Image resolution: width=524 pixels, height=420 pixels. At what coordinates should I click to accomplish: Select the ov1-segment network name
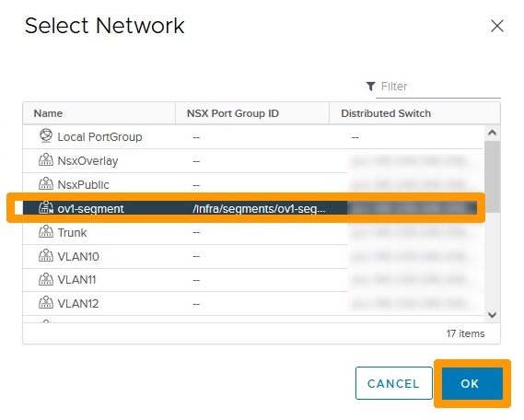pyautogui.click(x=90, y=209)
